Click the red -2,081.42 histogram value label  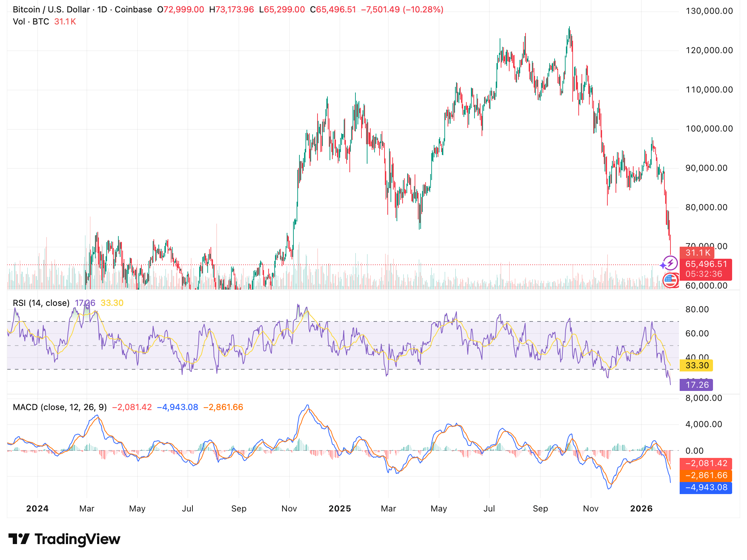click(706, 463)
